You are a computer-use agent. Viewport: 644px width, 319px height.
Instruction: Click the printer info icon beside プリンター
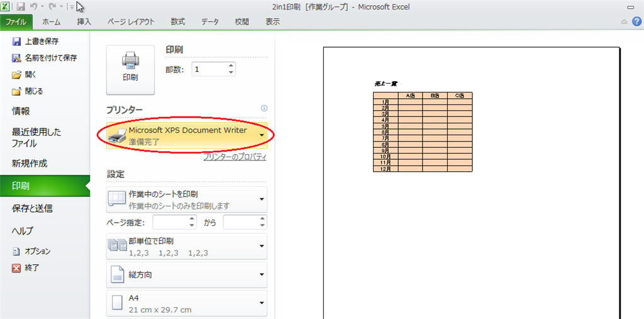coord(264,108)
